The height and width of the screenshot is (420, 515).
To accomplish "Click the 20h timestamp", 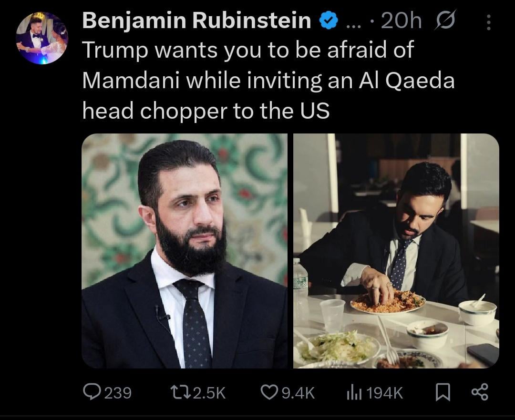I will tap(402, 21).
